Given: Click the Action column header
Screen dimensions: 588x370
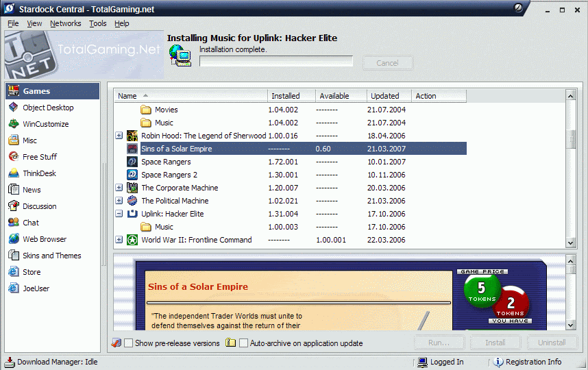Looking at the screenshot, I should click(x=439, y=96).
